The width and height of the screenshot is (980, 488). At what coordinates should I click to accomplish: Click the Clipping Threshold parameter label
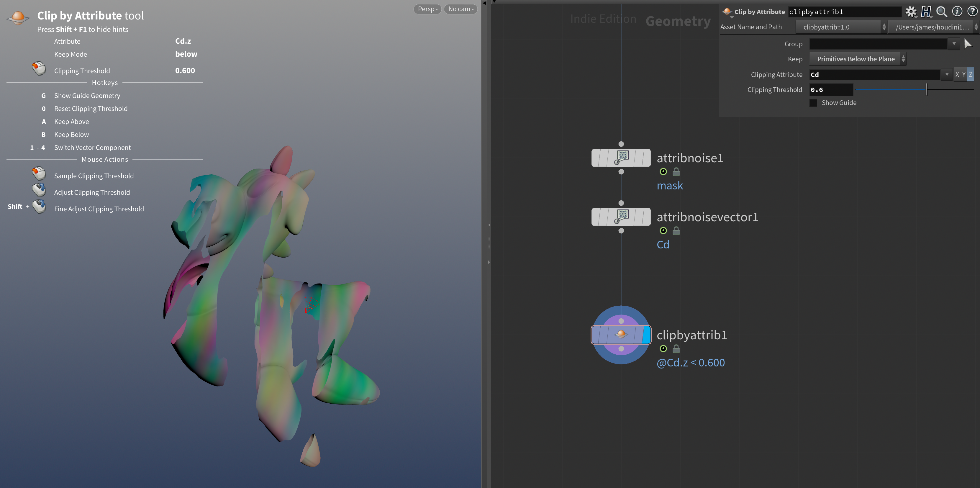pos(775,90)
